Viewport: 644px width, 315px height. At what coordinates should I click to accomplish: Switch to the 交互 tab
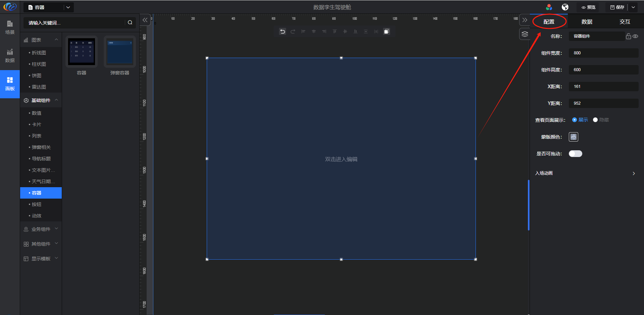tap(625, 22)
